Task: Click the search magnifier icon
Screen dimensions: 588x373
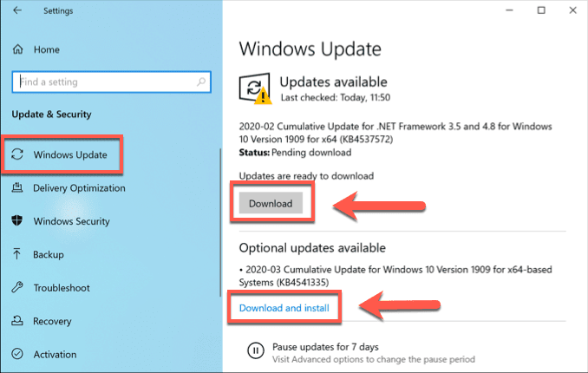Action: pos(201,82)
